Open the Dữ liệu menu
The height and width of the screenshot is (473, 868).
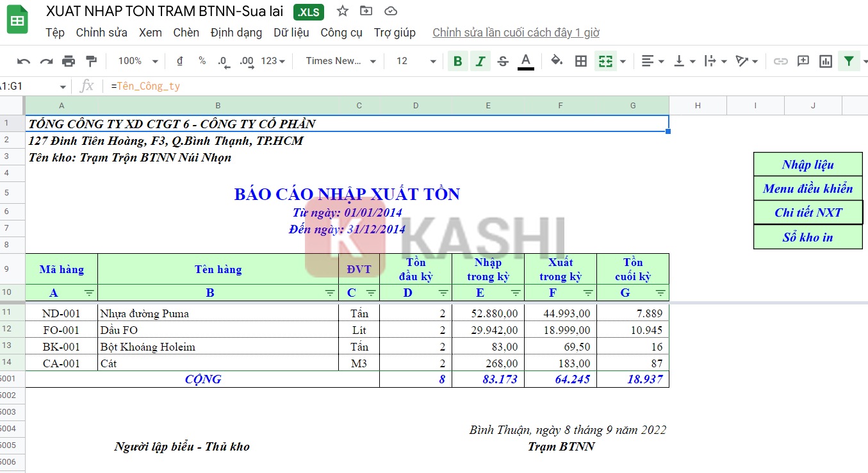(291, 32)
